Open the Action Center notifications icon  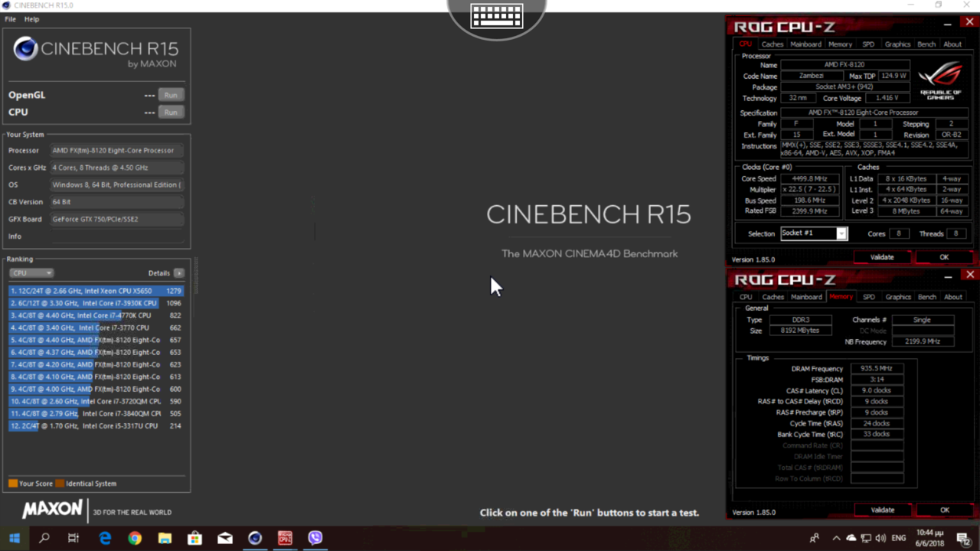click(x=964, y=538)
